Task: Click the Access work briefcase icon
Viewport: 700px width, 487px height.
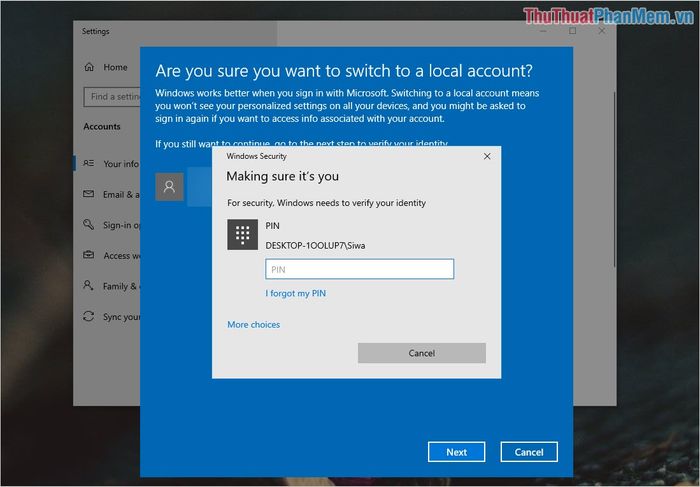Action: click(89, 255)
